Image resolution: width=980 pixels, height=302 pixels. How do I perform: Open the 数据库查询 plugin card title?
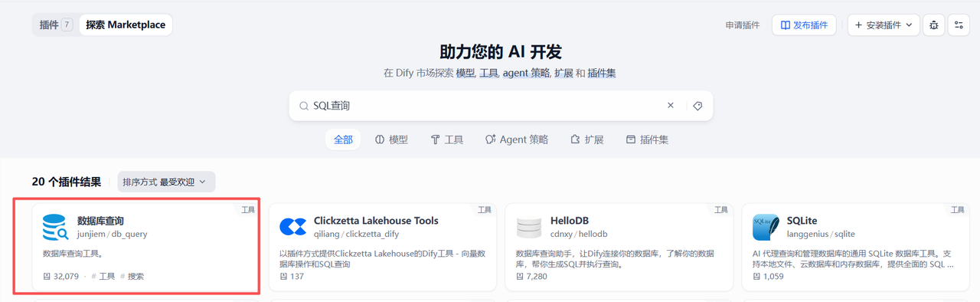tap(100, 221)
